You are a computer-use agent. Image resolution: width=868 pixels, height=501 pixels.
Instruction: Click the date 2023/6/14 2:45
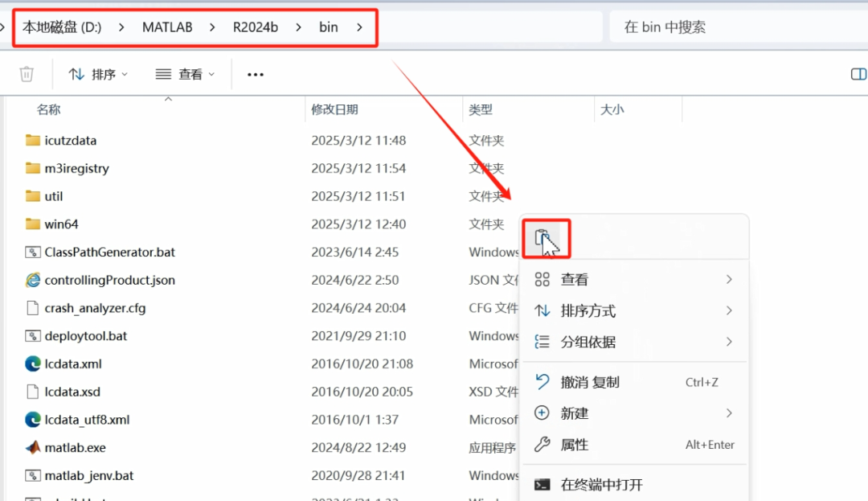tap(355, 252)
